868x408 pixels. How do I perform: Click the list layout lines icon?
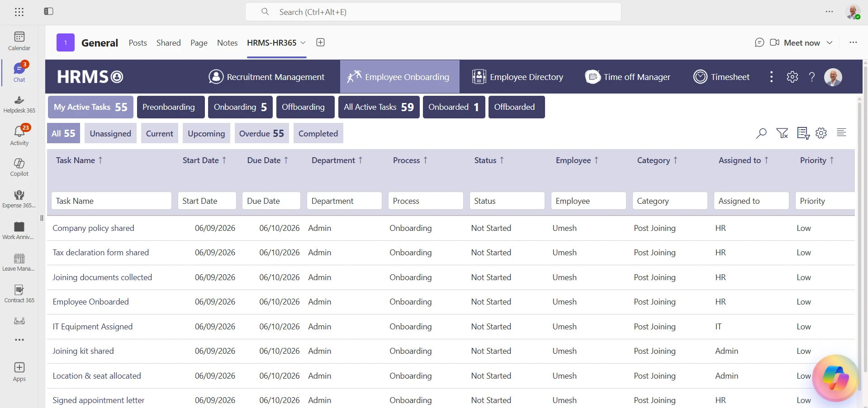coord(841,132)
